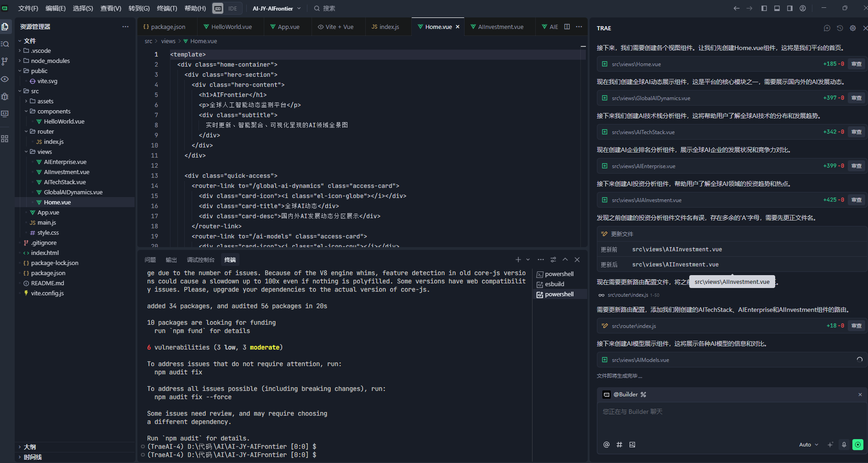Select the Extensions icon in the sidebar
Image resolution: width=868 pixels, height=463 pixels.
(6, 138)
